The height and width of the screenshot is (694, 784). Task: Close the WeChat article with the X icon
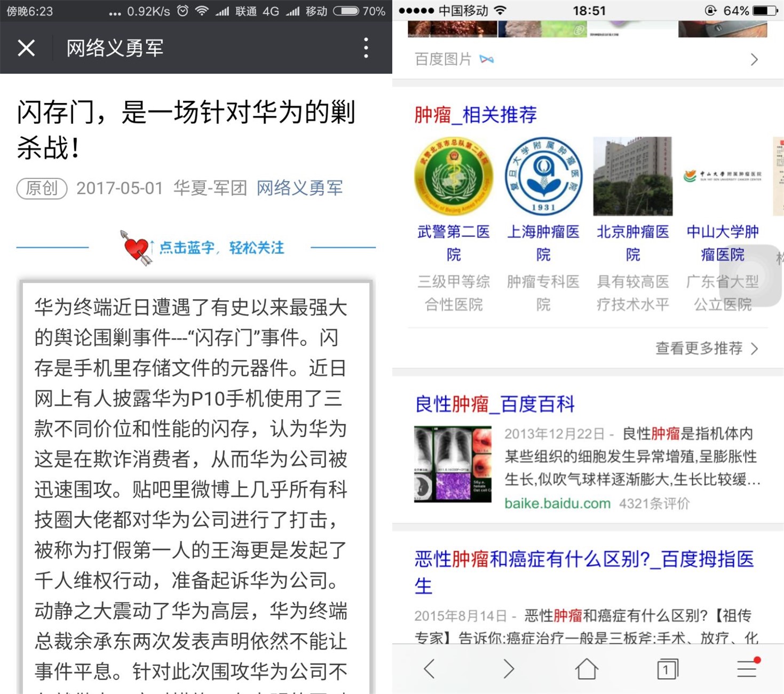[26, 48]
